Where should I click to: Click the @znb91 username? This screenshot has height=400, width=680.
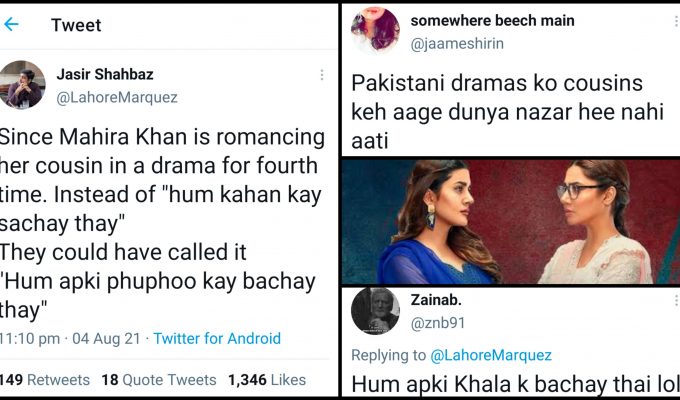click(x=438, y=323)
